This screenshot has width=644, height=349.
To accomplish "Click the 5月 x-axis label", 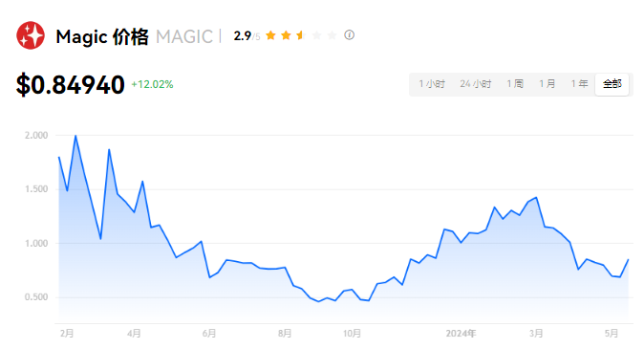I will [x=612, y=333].
